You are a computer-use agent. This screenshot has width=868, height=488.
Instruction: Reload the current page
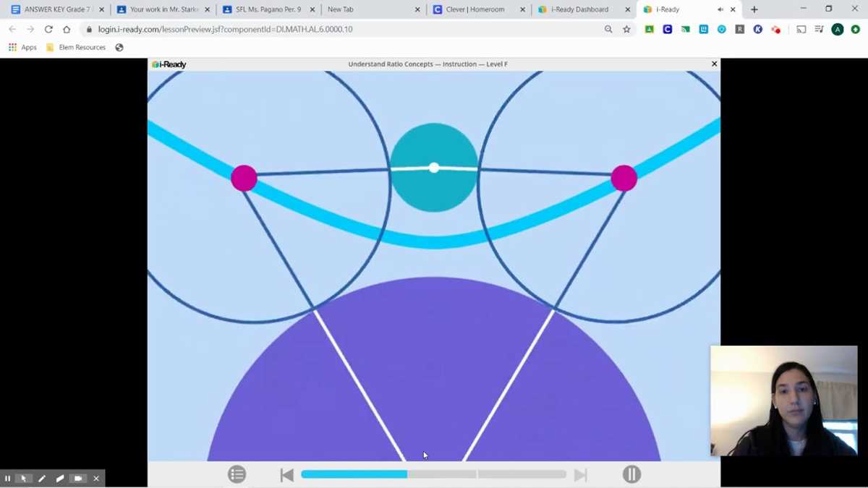click(48, 29)
